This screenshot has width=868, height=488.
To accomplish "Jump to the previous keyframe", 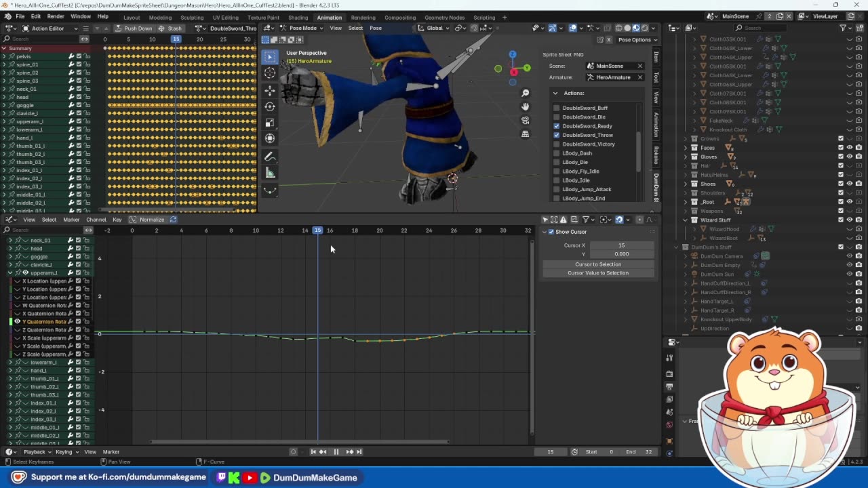I will coord(323,451).
